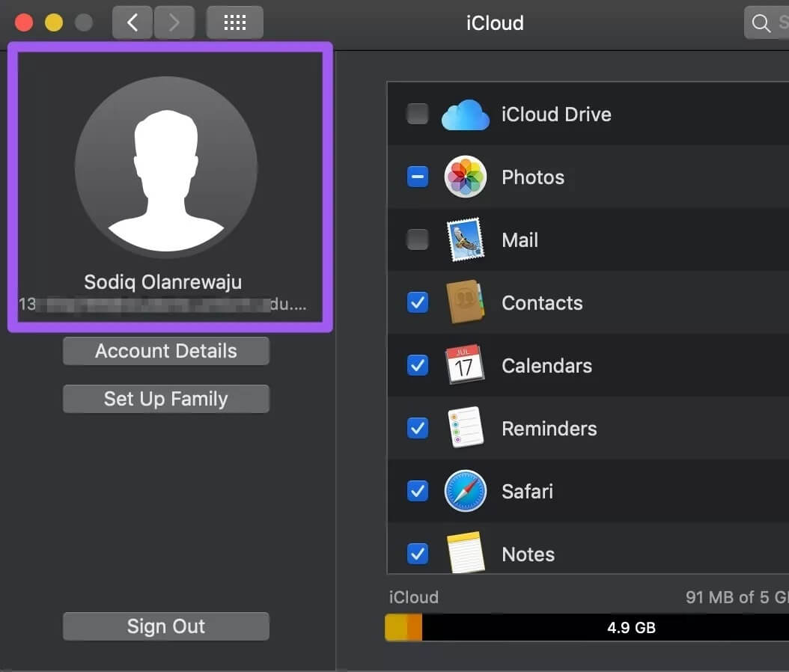The width and height of the screenshot is (789, 672).
Task: Uncheck the Reminders checkbox
Action: [418, 428]
